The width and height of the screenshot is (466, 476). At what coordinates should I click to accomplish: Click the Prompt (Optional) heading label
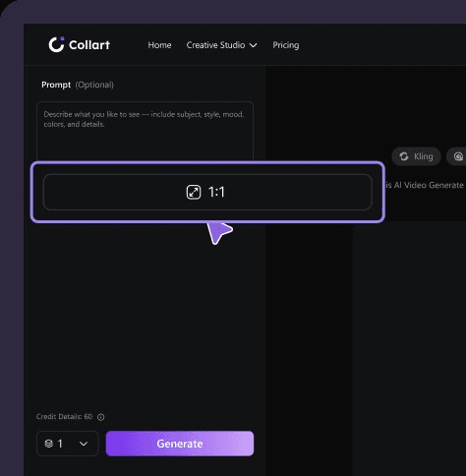tap(78, 85)
